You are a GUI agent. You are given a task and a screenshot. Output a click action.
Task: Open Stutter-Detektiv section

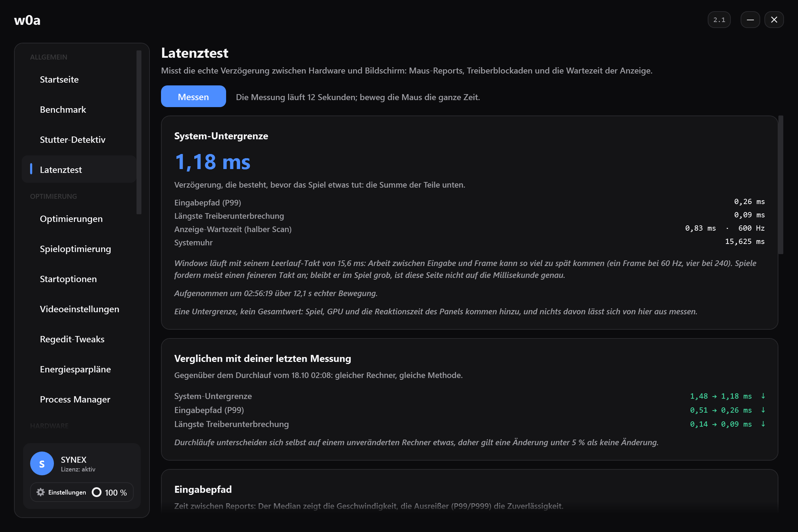[79, 140]
